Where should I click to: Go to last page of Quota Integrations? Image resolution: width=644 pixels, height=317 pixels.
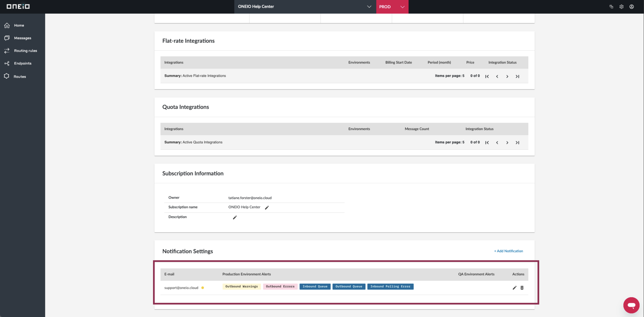[x=518, y=143]
